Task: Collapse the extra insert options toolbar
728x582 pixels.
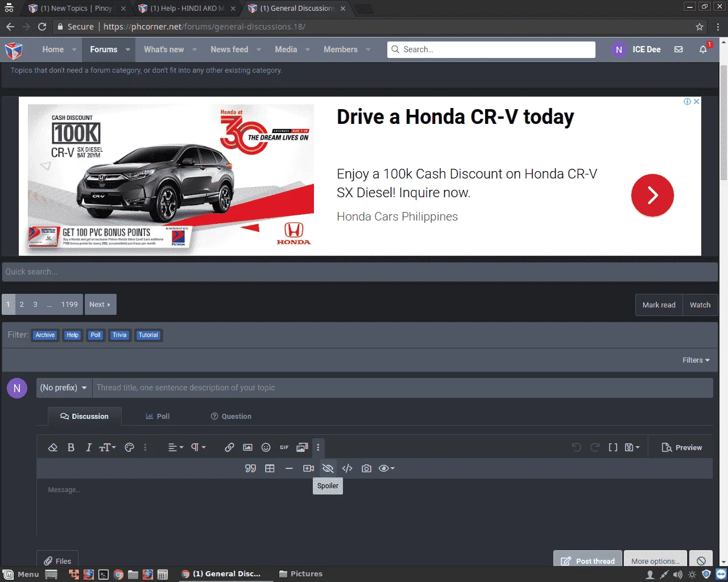Action: point(318,447)
